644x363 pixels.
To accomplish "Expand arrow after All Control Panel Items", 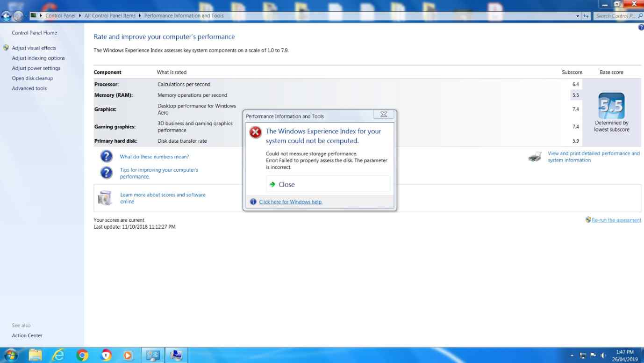I will (x=140, y=15).
